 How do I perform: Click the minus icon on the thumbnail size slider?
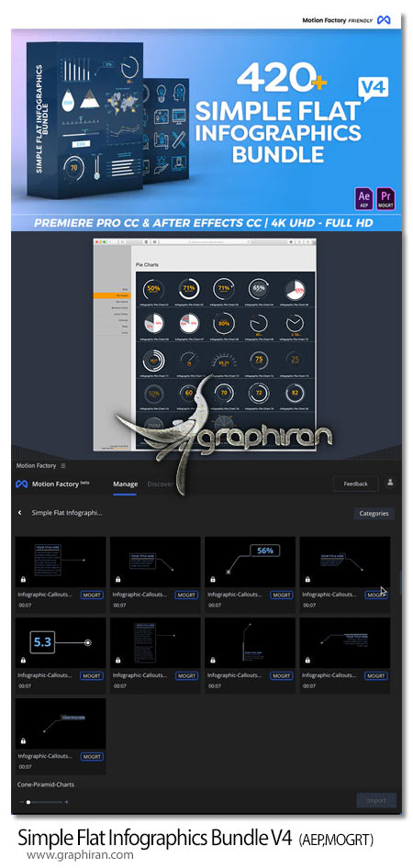tap(22, 802)
